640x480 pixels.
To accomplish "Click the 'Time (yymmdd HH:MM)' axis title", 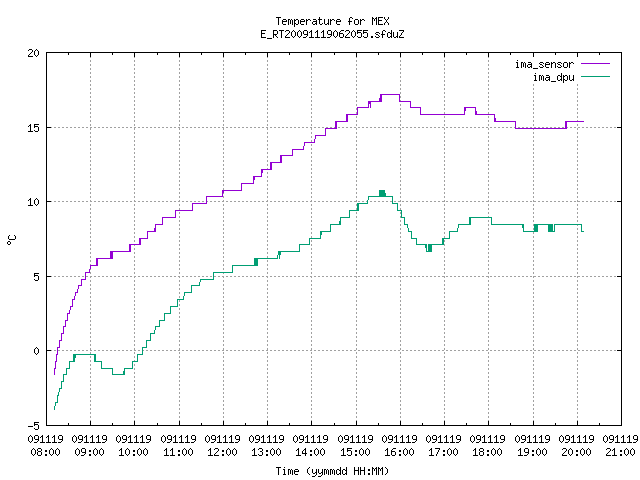I will pyautogui.click(x=332, y=471).
